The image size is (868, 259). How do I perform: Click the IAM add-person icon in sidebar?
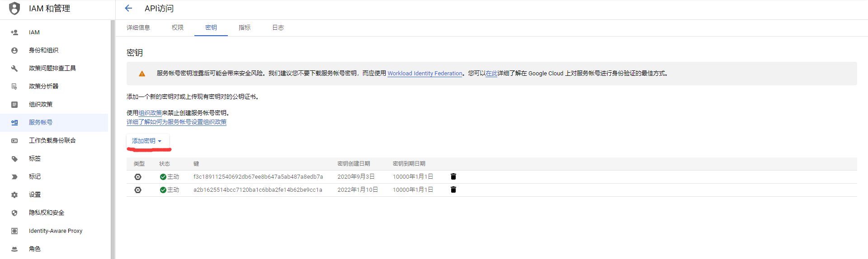pyautogui.click(x=14, y=32)
